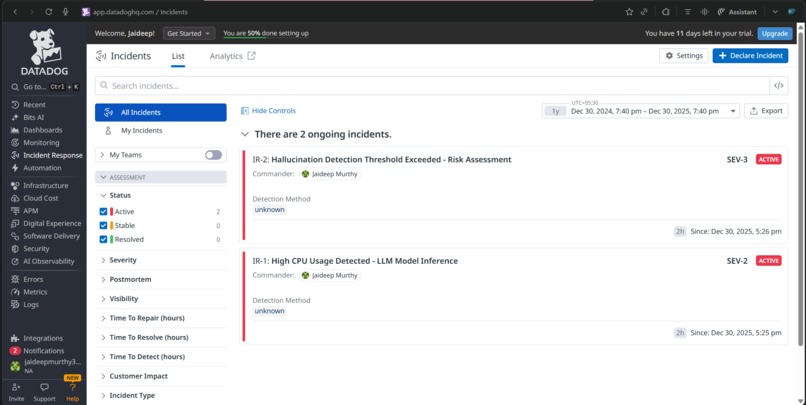Open Incident Response in sidebar
Viewport: 806px width, 405px height.
coord(52,155)
